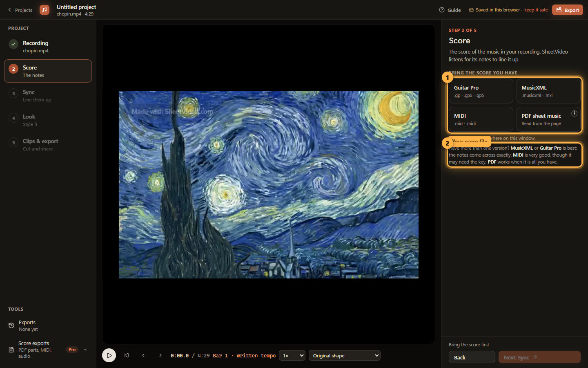Click the Next: Sync button
The image size is (588, 368).
point(539,357)
